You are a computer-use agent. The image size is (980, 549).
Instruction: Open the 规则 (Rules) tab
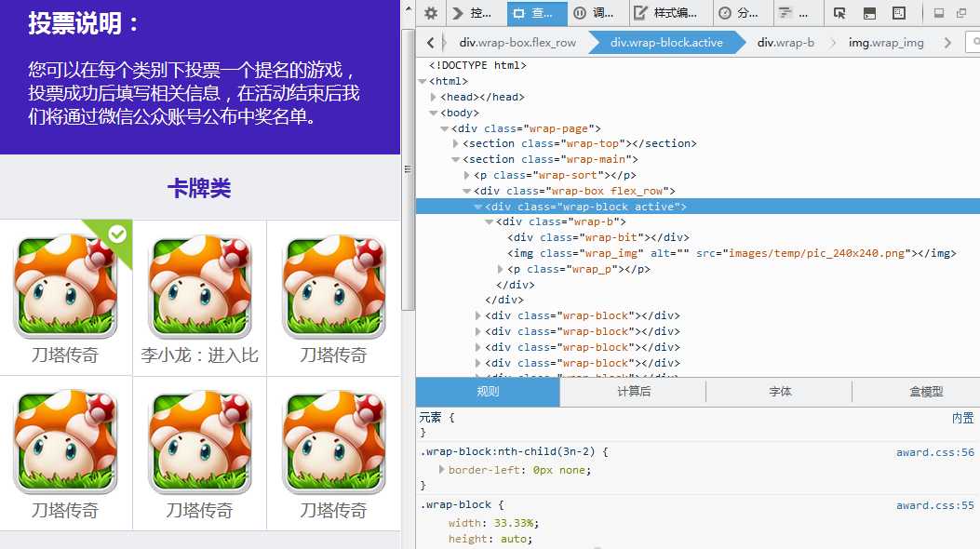(x=488, y=392)
